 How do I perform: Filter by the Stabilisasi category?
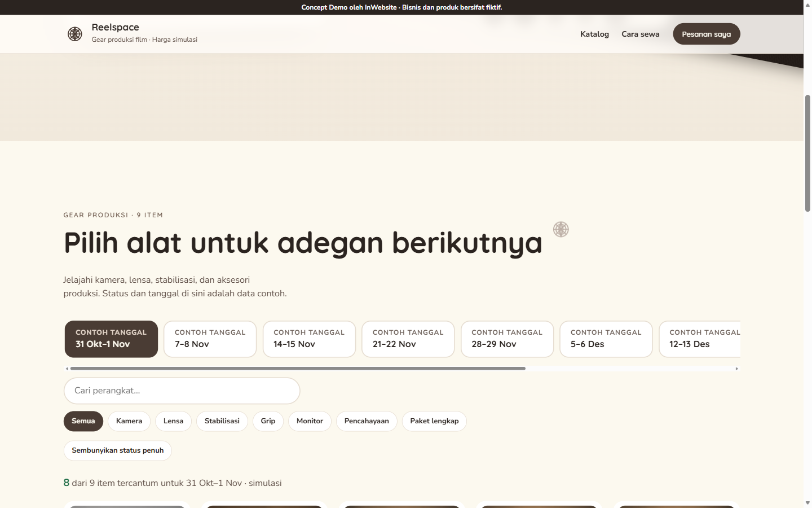point(222,421)
